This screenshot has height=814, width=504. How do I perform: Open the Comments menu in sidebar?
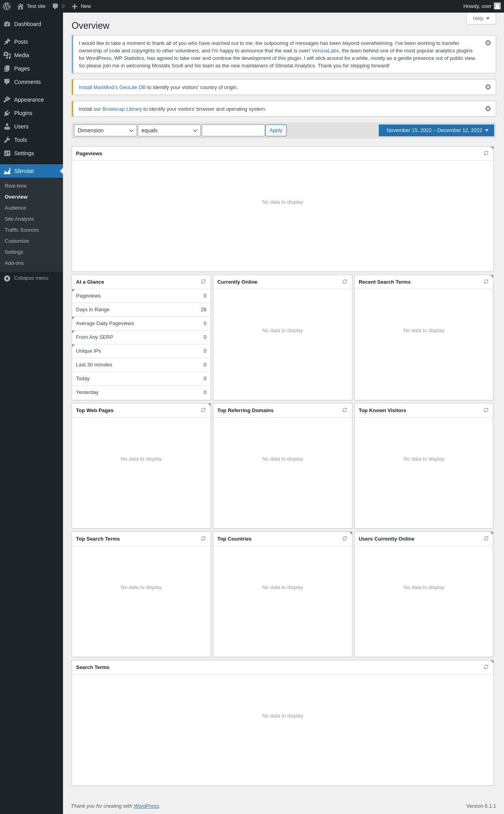click(x=31, y=82)
